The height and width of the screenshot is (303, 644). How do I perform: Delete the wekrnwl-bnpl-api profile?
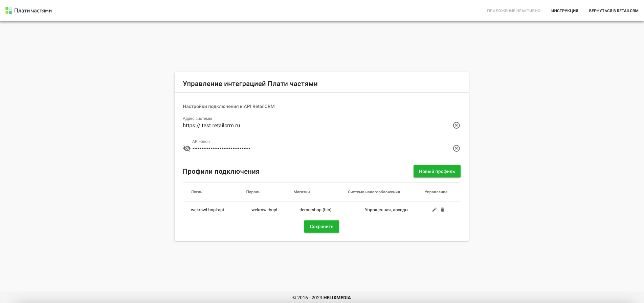coord(442,210)
